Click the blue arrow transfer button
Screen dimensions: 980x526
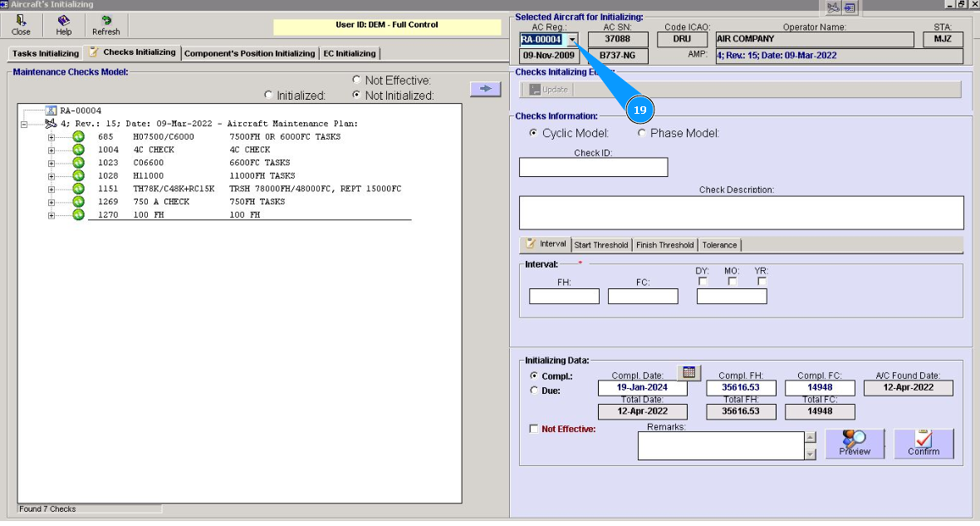point(485,89)
